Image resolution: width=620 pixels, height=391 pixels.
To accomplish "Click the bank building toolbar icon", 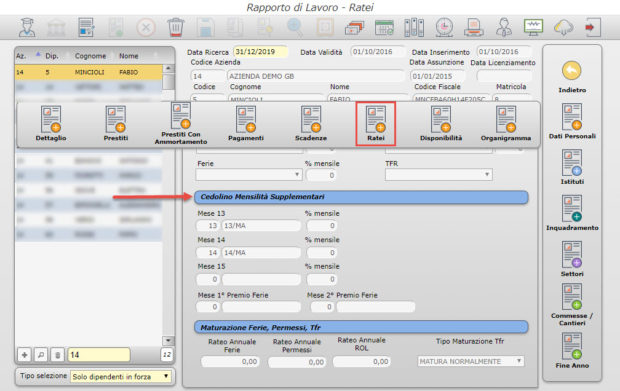I will 56,28.
